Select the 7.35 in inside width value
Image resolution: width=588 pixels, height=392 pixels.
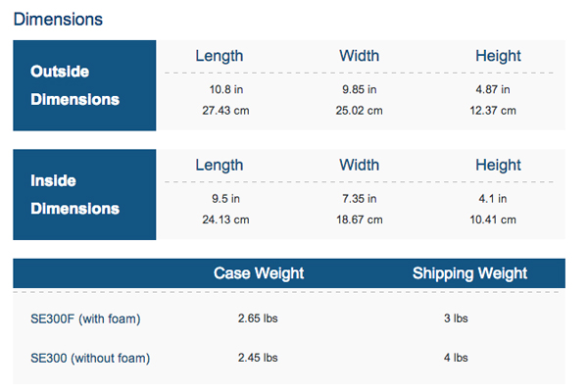pyautogui.click(x=359, y=199)
